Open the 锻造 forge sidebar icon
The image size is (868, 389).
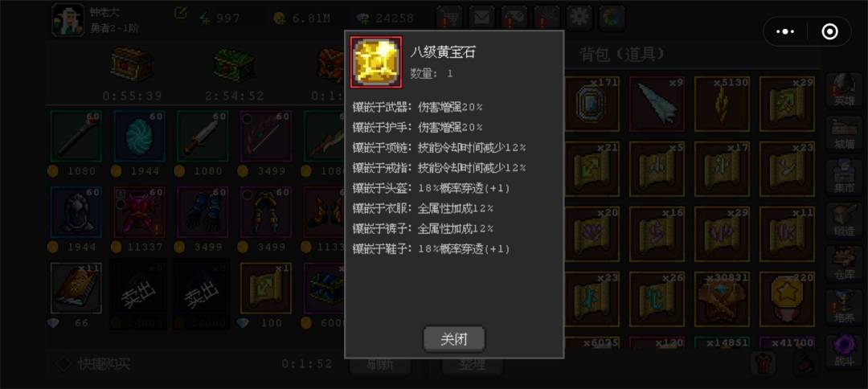click(844, 220)
